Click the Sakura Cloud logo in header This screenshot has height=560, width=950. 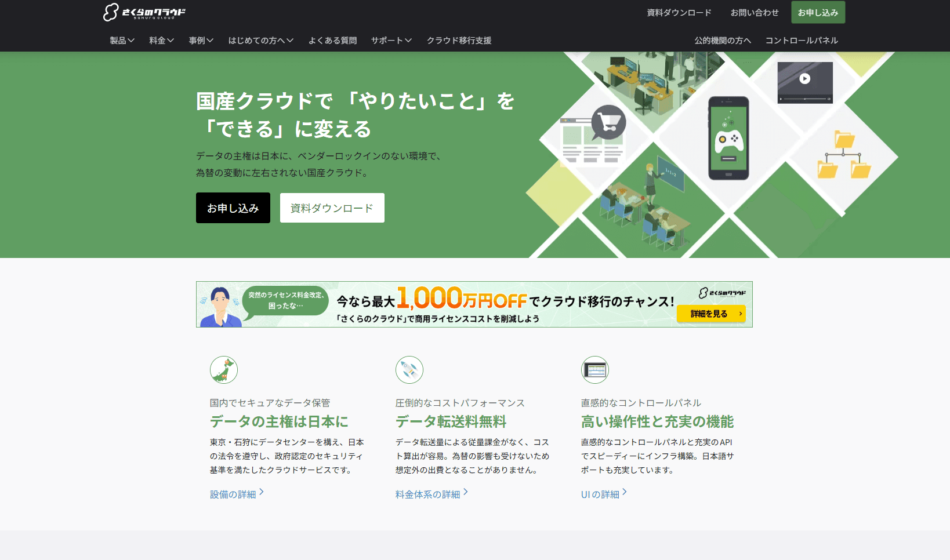click(144, 12)
